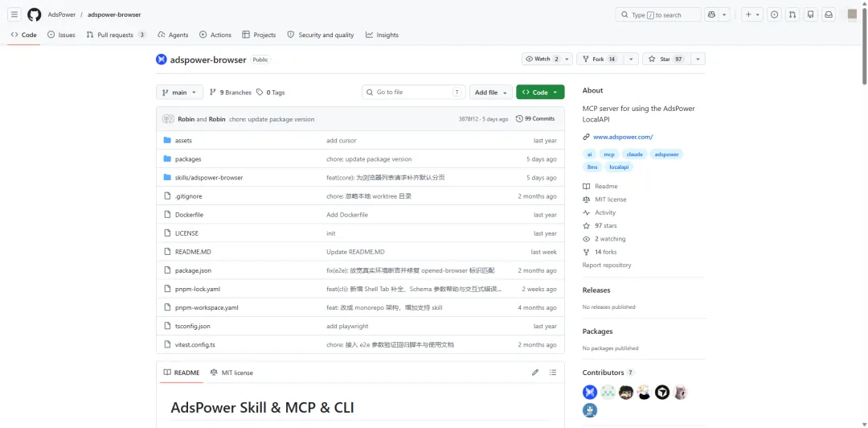The height and width of the screenshot is (428, 868).
Task: Open the Activity link
Action: pyautogui.click(x=605, y=213)
